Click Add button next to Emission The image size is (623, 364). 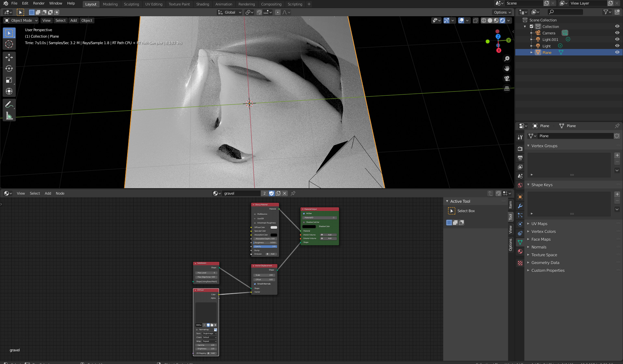(x=271, y=254)
